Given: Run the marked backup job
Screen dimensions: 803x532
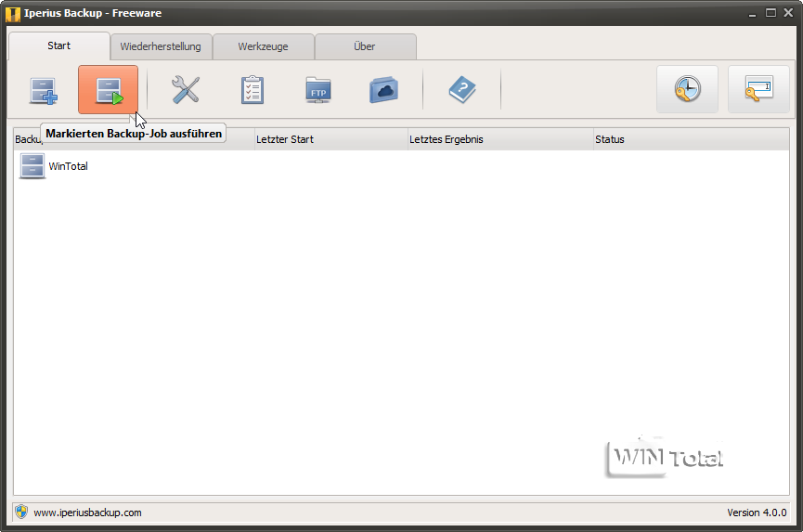Looking at the screenshot, I should pos(108,90).
